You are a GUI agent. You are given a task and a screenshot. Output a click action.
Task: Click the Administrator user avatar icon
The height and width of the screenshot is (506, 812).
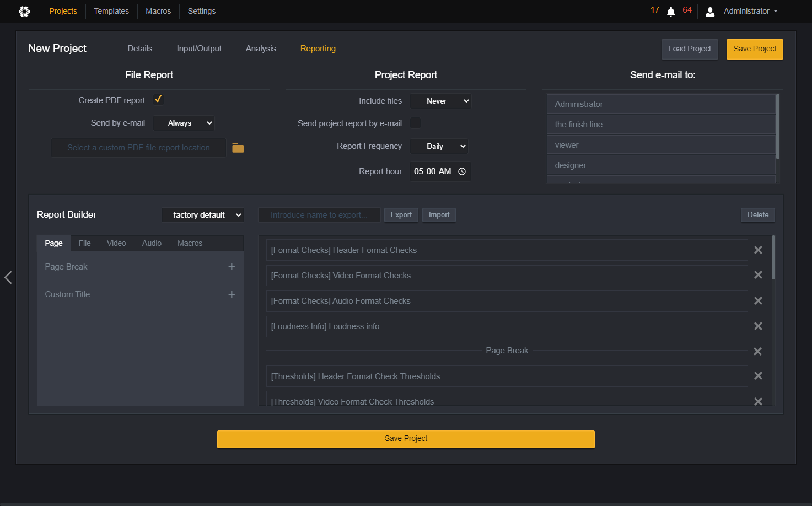(710, 12)
